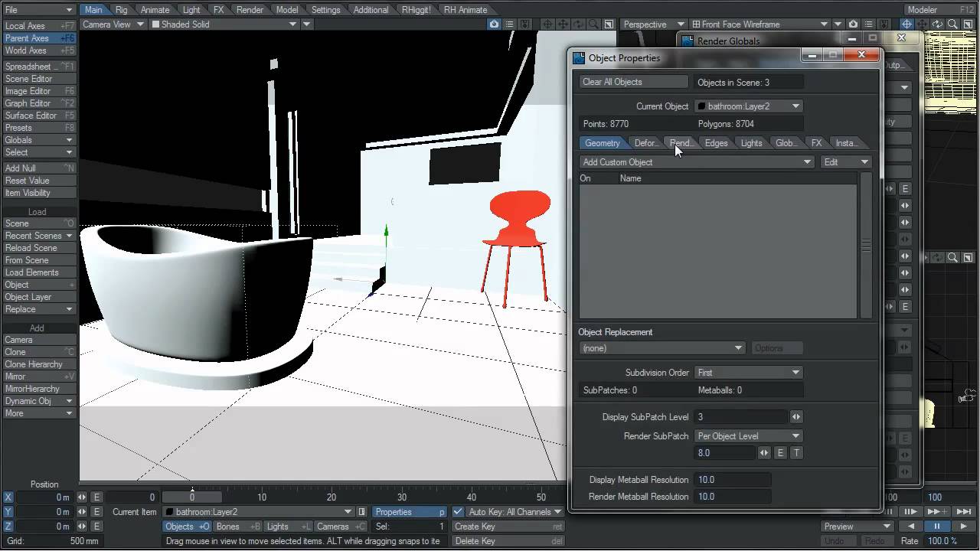Screen dimensions: 980x551
Task: Click frame 30 on the timeline
Action: (402, 497)
